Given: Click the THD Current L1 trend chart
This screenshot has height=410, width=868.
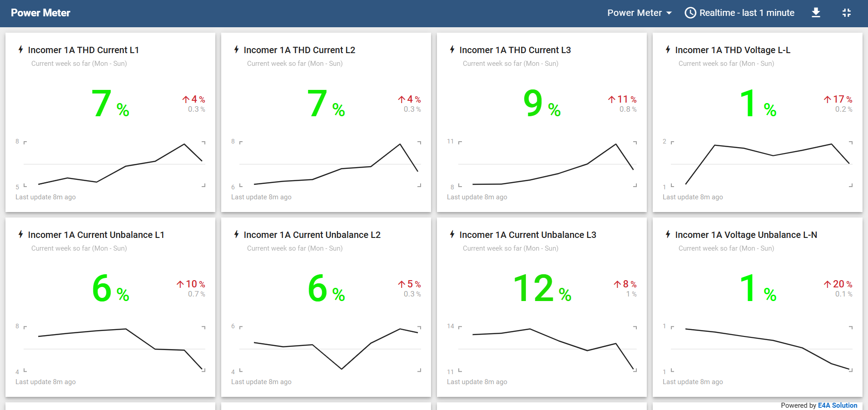Looking at the screenshot, I should point(114,164).
